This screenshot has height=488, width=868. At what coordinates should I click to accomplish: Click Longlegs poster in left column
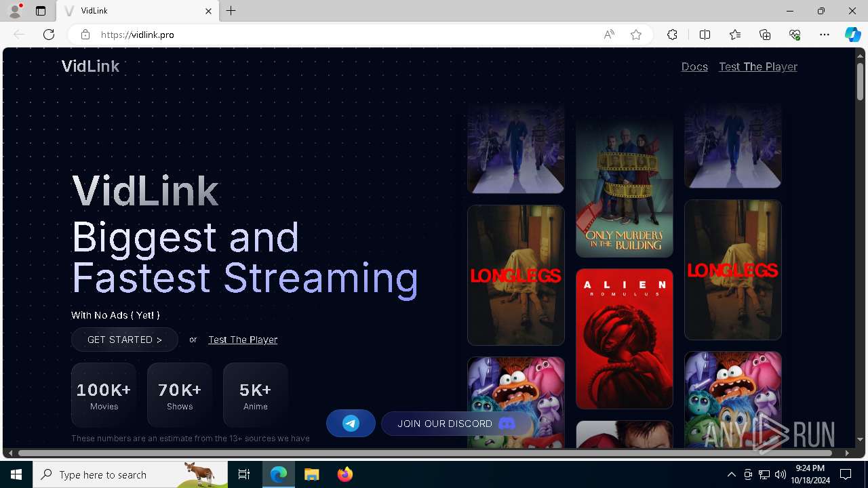coord(516,275)
